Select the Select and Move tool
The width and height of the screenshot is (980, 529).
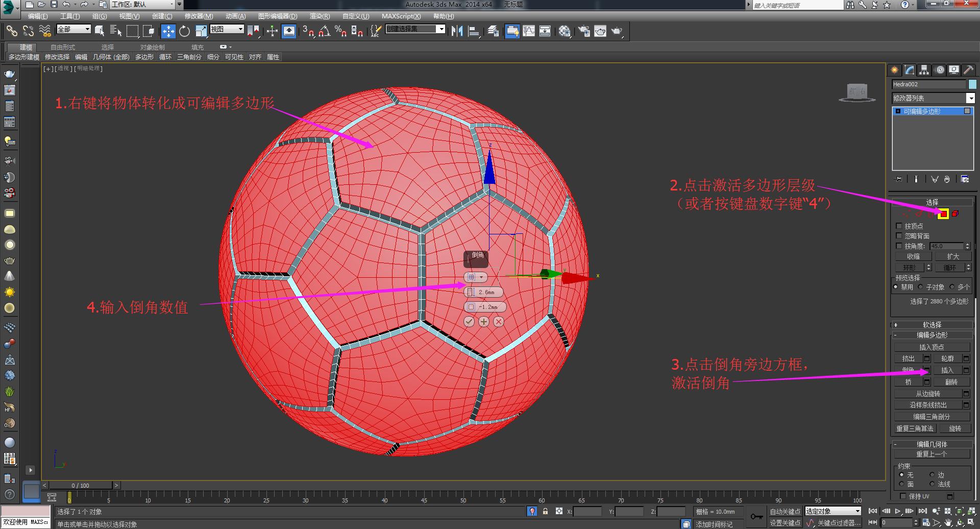(x=167, y=31)
